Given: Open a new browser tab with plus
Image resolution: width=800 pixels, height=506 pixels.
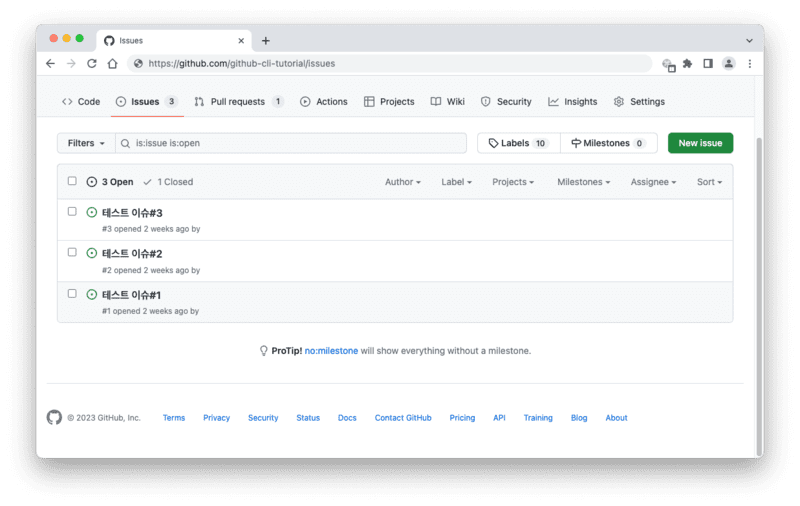Looking at the screenshot, I should pos(266,41).
